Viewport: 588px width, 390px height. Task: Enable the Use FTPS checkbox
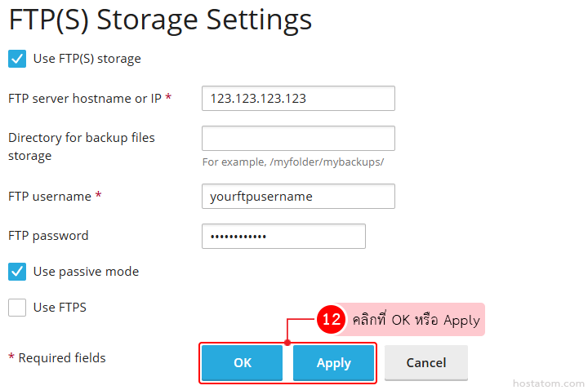(17, 308)
